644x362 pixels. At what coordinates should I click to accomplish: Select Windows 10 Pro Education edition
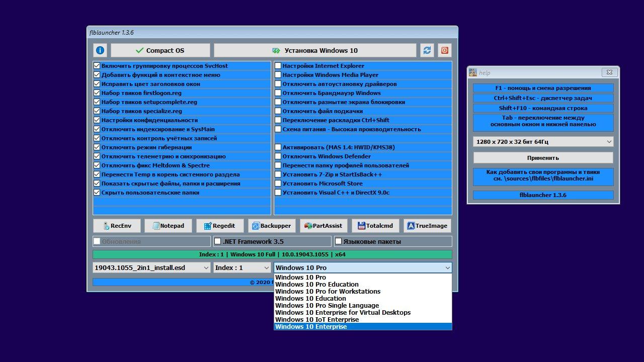[363, 284]
